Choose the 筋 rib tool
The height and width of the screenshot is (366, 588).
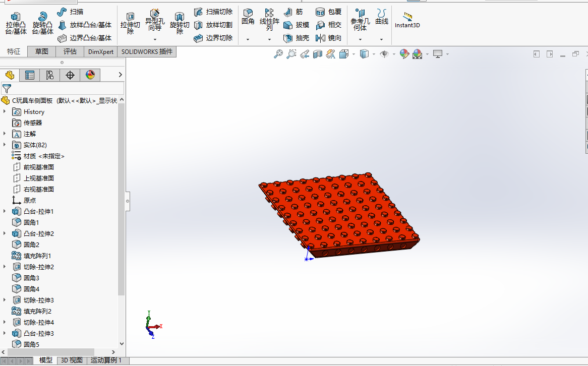tap(293, 12)
